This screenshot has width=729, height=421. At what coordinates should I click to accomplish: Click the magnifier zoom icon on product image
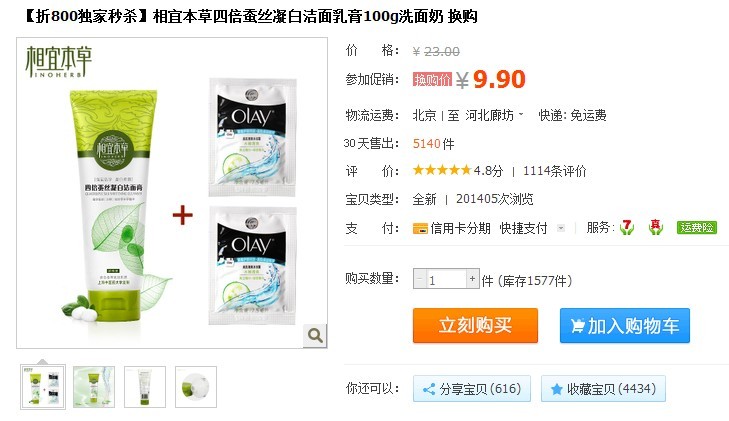tap(315, 335)
